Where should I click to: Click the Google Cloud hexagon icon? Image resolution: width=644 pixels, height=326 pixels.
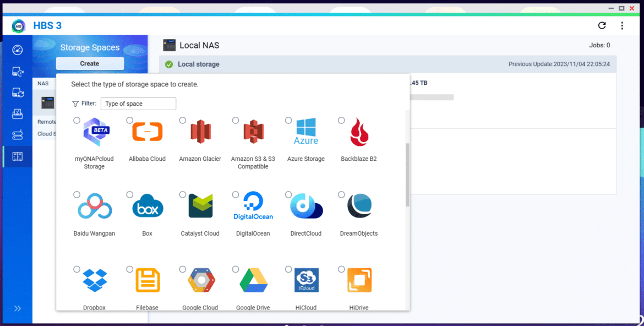coord(201,280)
